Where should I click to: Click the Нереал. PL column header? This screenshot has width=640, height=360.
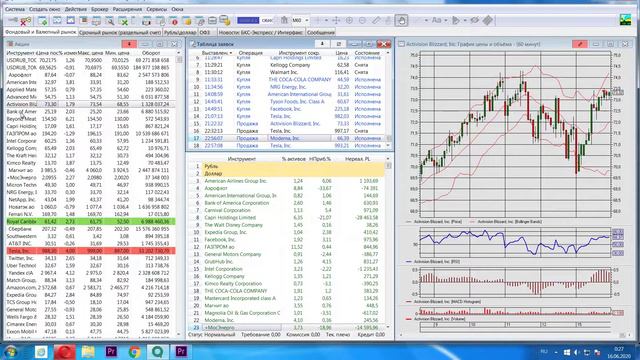358,159
